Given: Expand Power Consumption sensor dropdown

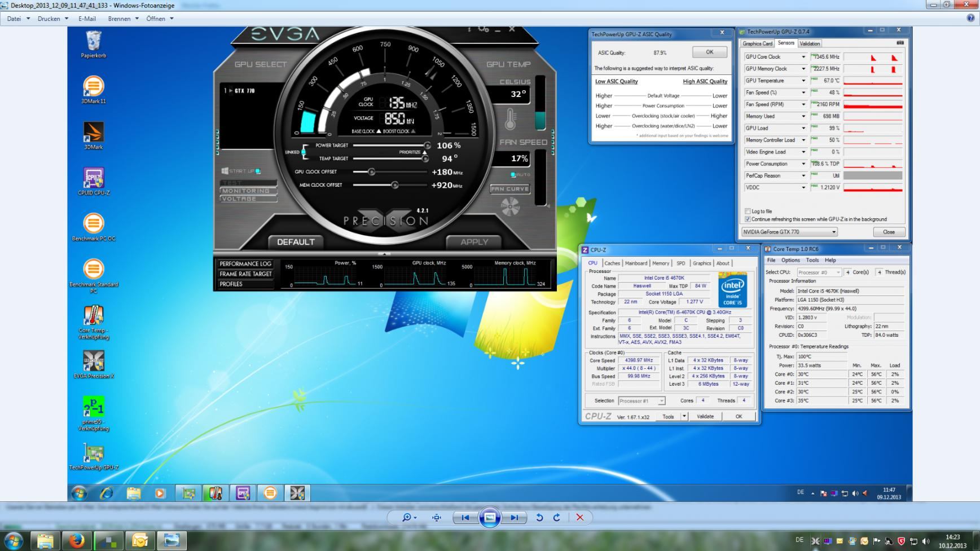Looking at the screenshot, I should point(803,164).
